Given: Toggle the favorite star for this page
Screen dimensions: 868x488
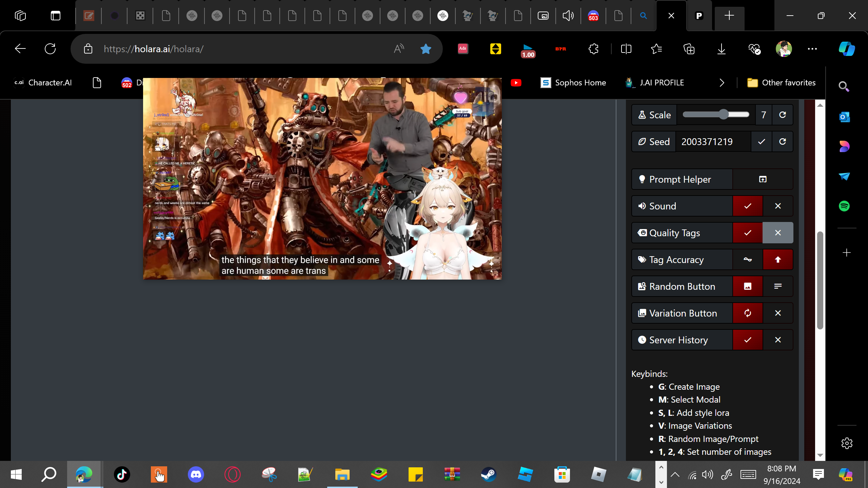Looking at the screenshot, I should (426, 49).
